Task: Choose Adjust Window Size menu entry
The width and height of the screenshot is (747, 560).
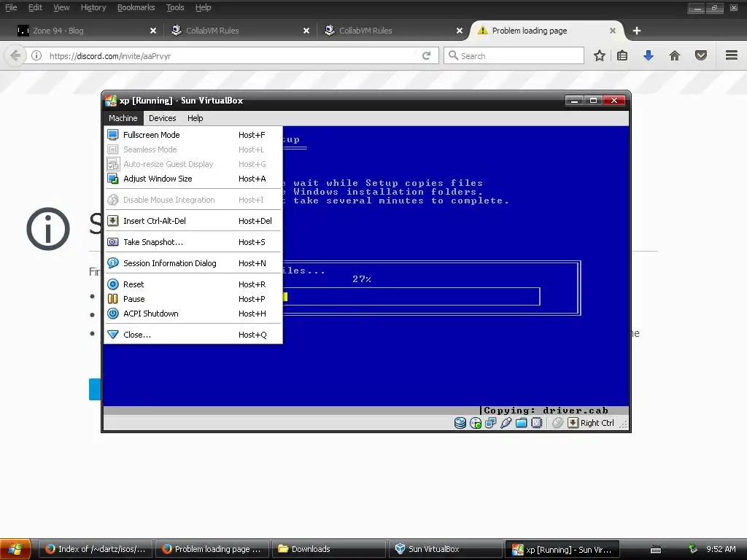Action: click(193, 179)
